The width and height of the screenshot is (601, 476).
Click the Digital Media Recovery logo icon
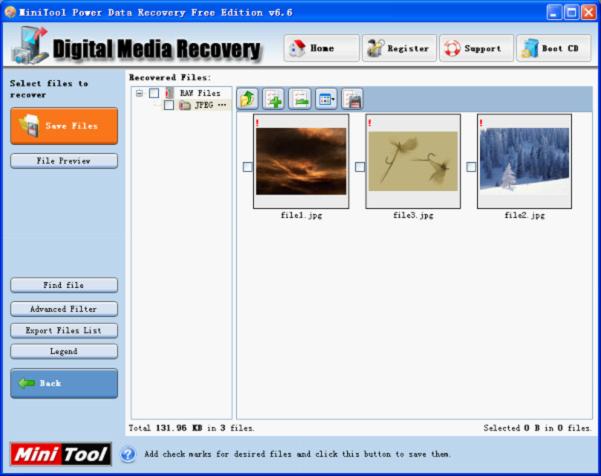[30, 45]
